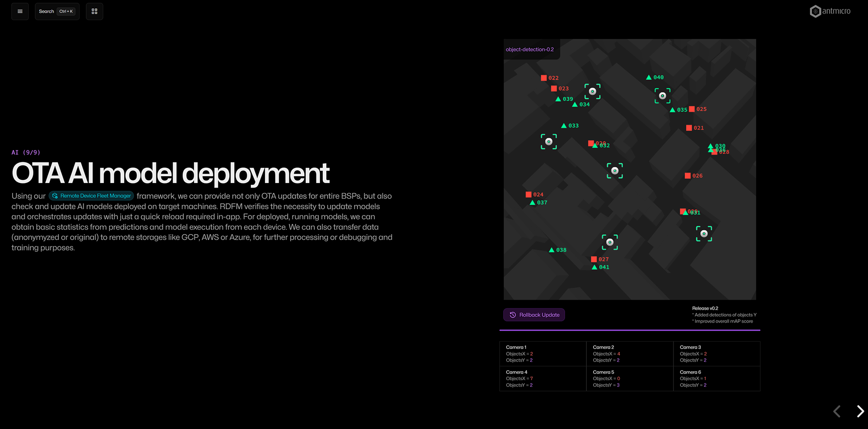Select the Camera 4 stats cell
The image size is (868, 429).
(x=542, y=378)
